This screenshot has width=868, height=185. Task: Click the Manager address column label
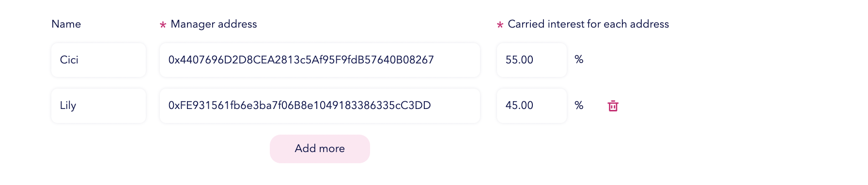point(214,24)
